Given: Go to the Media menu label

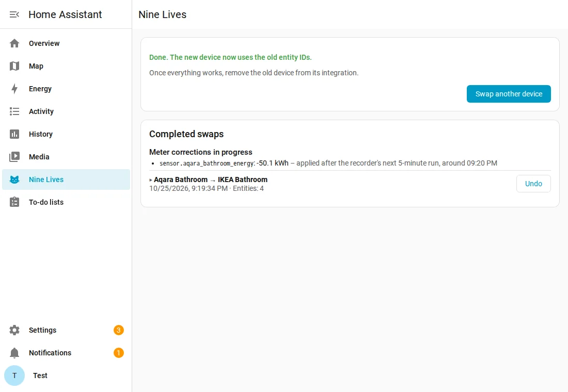Looking at the screenshot, I should 39,157.
